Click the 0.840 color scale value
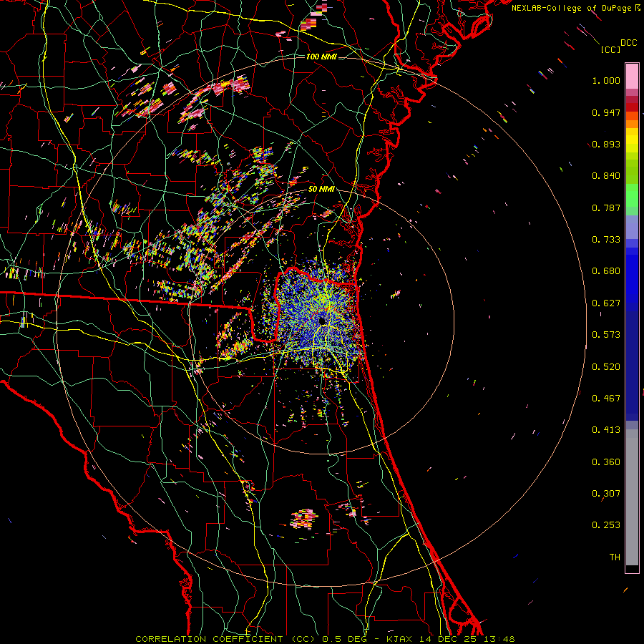The height and width of the screenshot is (644, 644). pos(606,176)
